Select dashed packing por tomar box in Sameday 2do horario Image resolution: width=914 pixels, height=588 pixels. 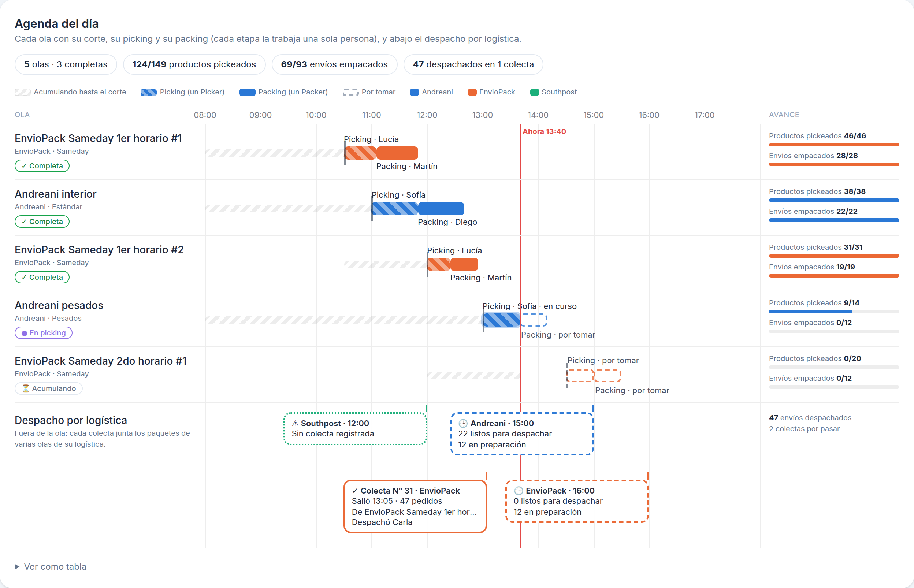(608, 376)
